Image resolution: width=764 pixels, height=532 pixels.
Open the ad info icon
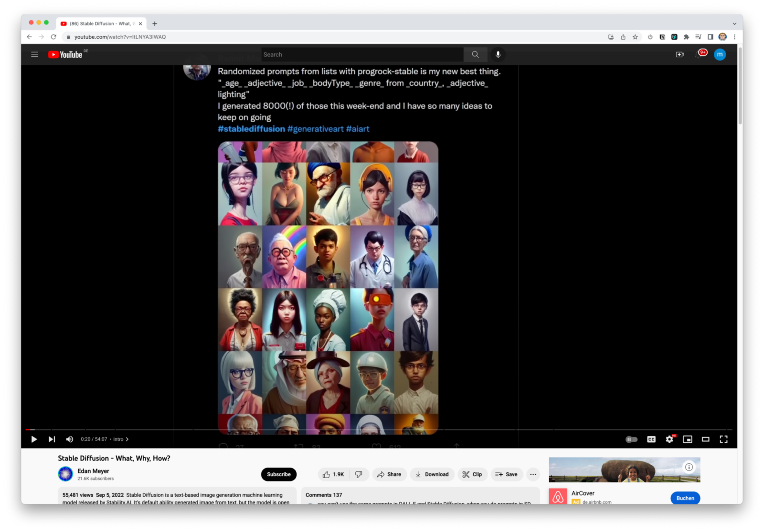point(689,467)
